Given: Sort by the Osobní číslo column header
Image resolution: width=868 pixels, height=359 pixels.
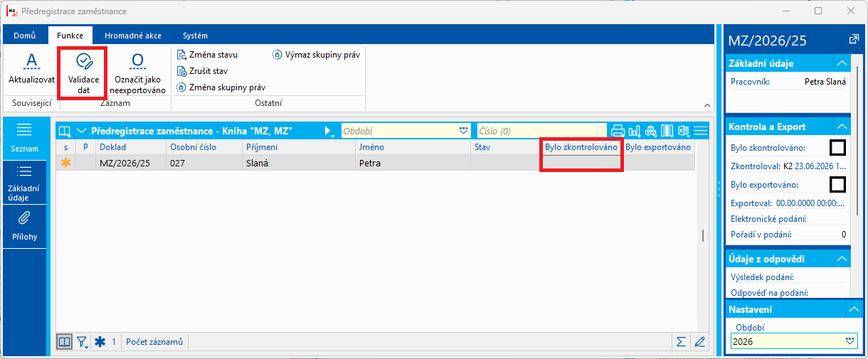Looking at the screenshot, I should [x=204, y=147].
